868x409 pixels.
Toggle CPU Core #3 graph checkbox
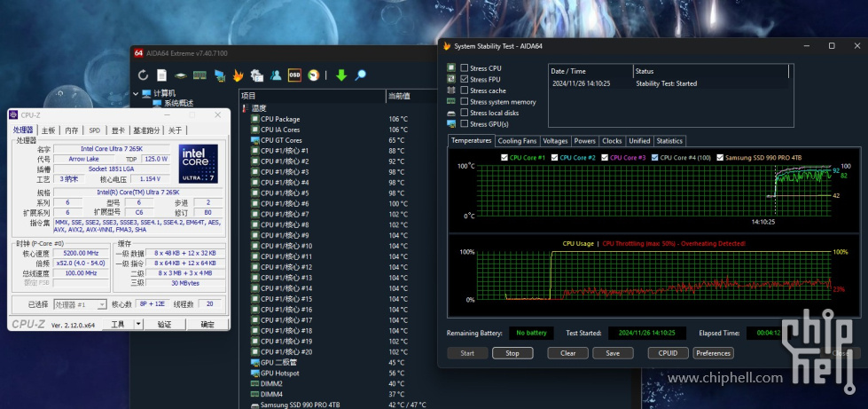(x=605, y=157)
